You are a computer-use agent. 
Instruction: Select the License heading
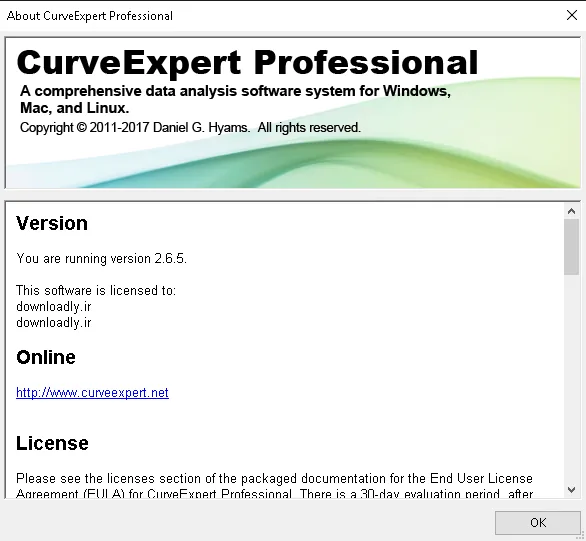pyautogui.click(x=52, y=443)
